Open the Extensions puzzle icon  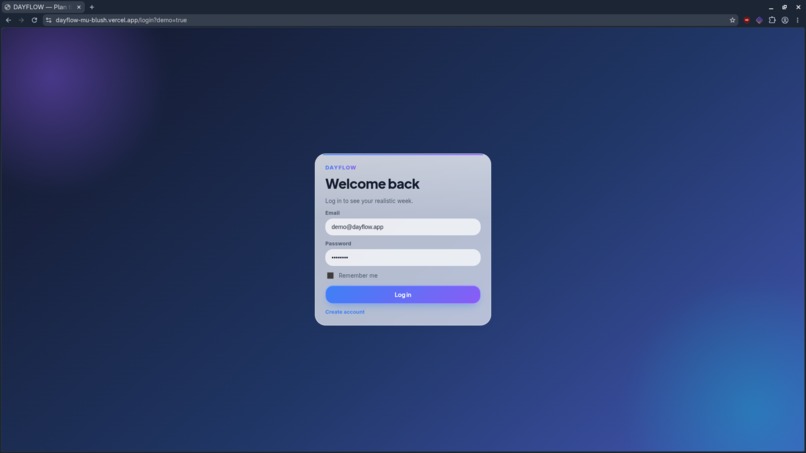(772, 20)
